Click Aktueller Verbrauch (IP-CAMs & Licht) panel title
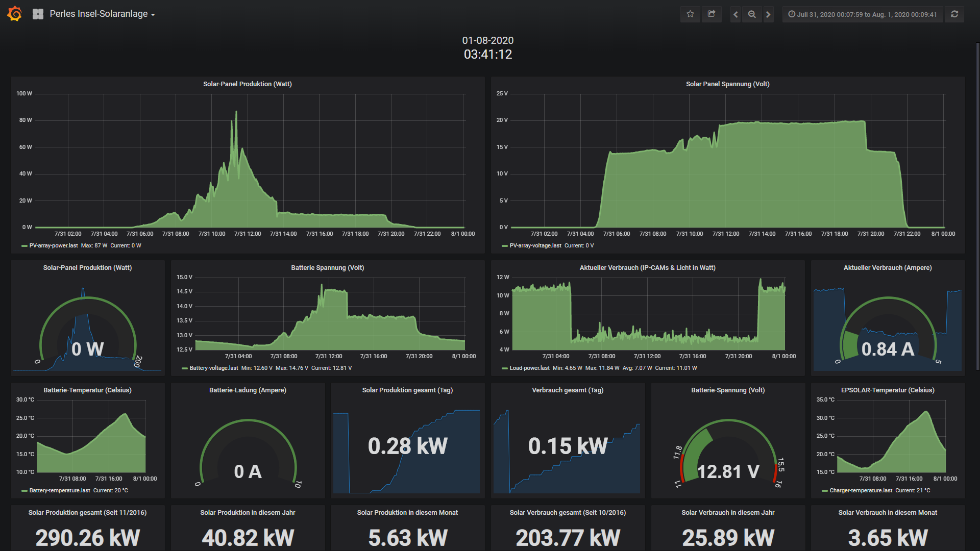 [x=647, y=267]
